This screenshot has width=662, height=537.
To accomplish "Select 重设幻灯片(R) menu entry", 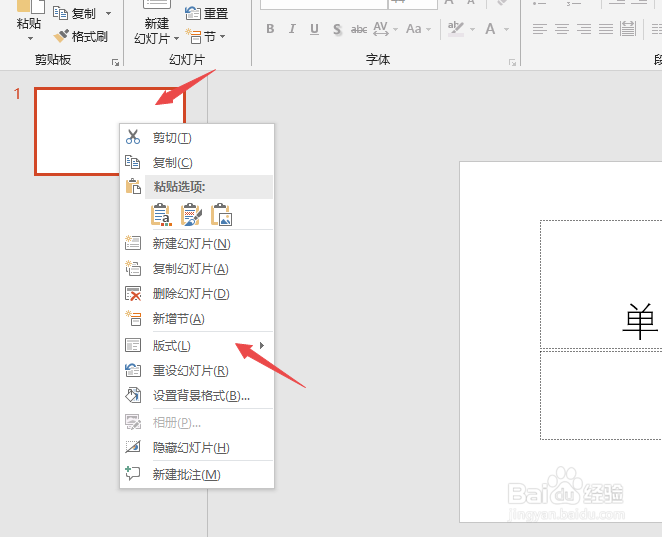I will tap(197, 371).
